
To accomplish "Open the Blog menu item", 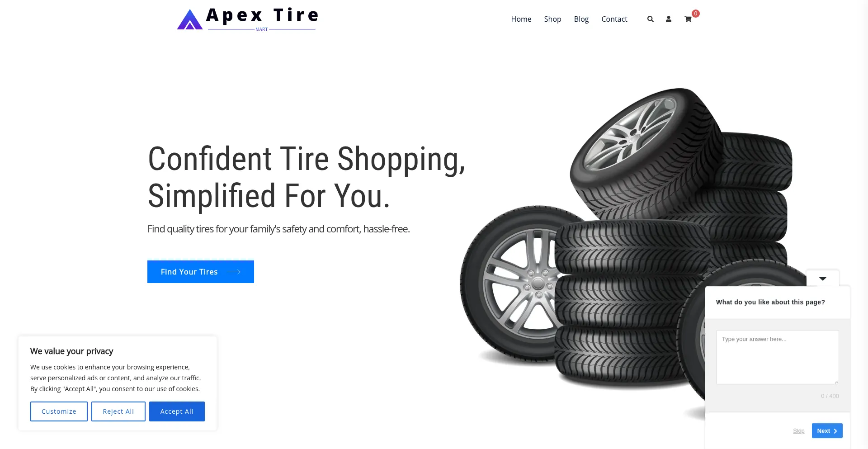I will (x=581, y=19).
